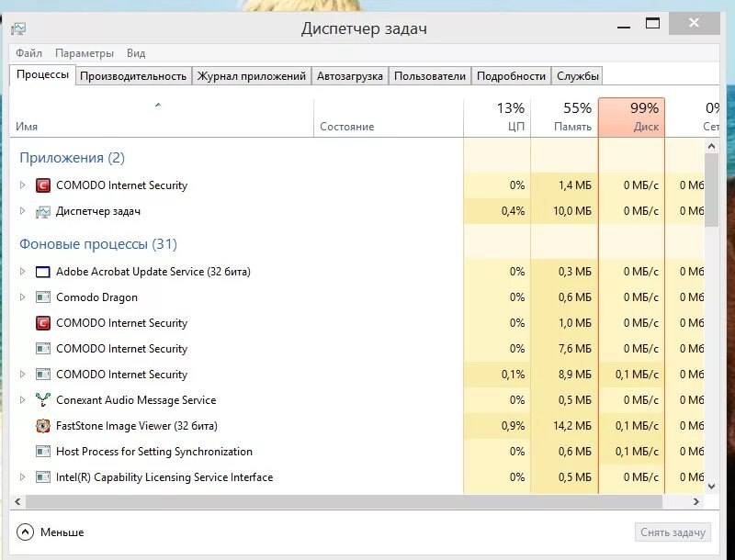The width and height of the screenshot is (735, 560).
Task: Switch to the Автозагрузка tab
Action: pos(350,76)
